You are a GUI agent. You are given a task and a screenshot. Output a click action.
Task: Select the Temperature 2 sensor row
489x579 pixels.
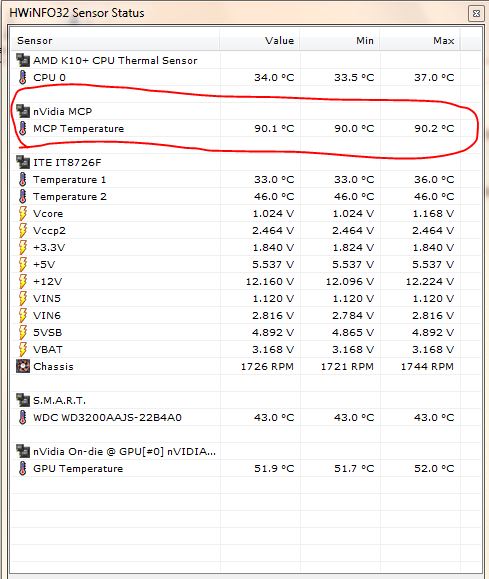click(236, 196)
